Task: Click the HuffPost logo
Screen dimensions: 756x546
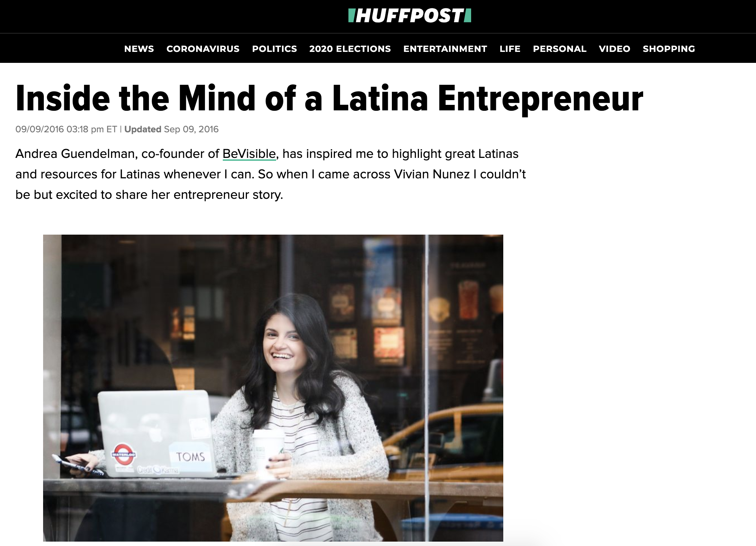Action: pyautogui.click(x=410, y=16)
